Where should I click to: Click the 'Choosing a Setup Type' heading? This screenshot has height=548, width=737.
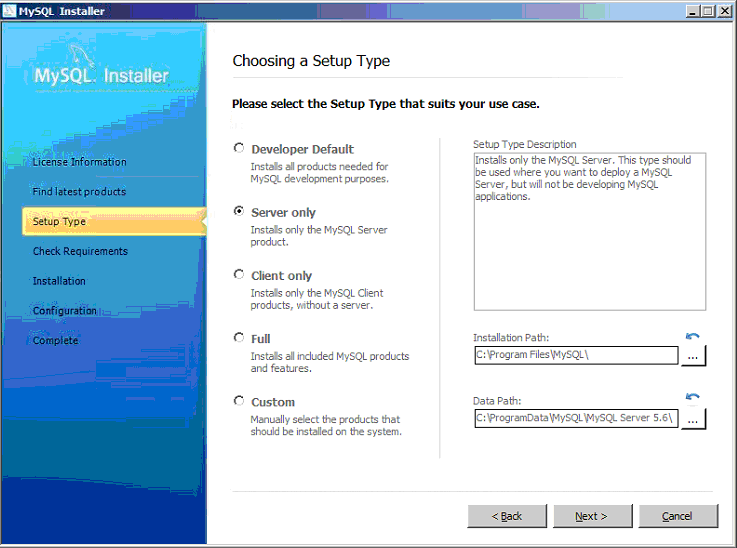click(x=311, y=61)
